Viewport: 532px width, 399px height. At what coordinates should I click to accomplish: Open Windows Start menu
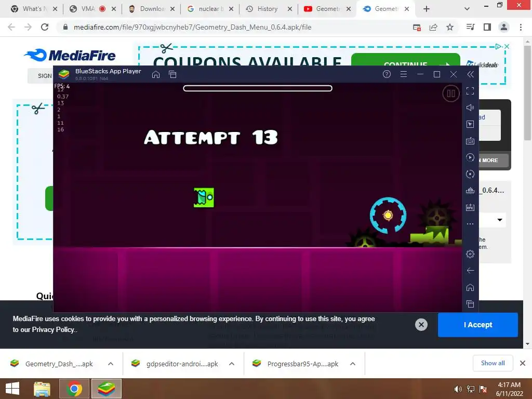point(12,389)
